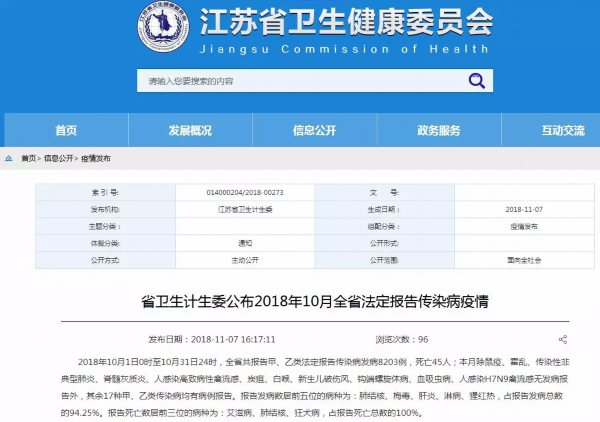This screenshot has height=422, width=600.
Task: Click the site title 江苏省卫生健康委员会
Action: 346,22
